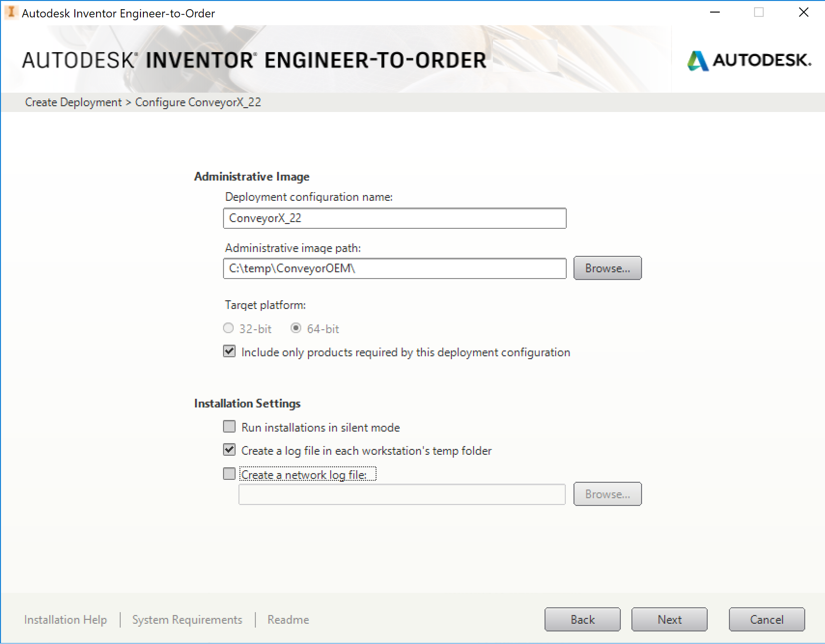Click the Deployment configuration name field
Screen dimensions: 825x644
(x=394, y=218)
